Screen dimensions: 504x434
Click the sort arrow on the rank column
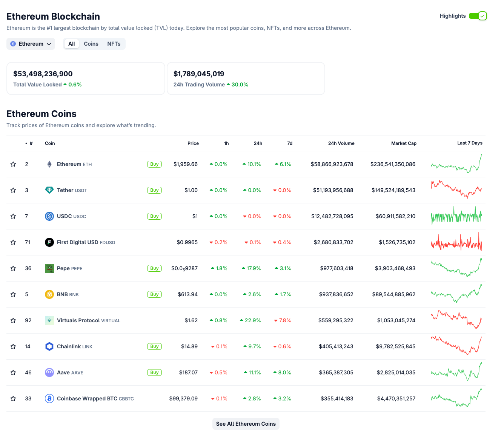tap(25, 143)
